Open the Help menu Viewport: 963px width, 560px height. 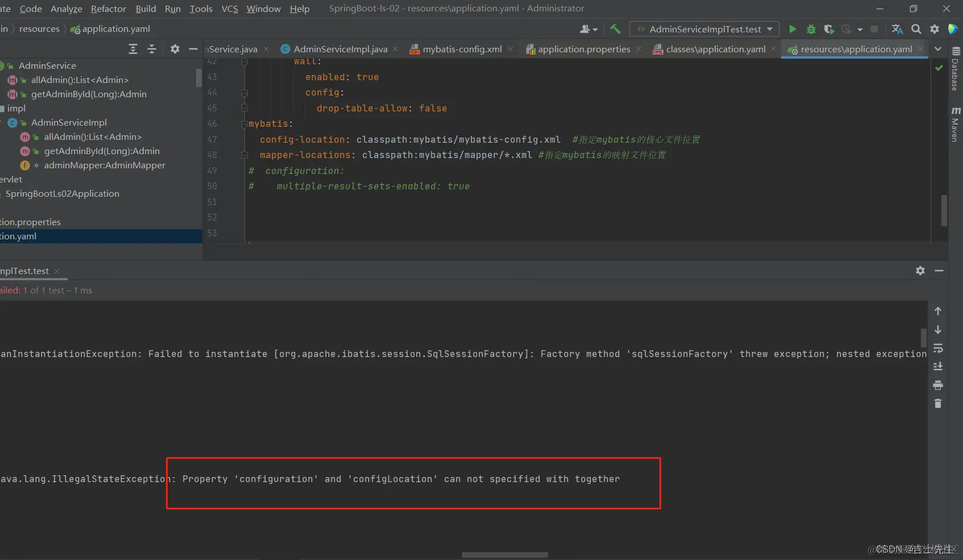point(300,9)
